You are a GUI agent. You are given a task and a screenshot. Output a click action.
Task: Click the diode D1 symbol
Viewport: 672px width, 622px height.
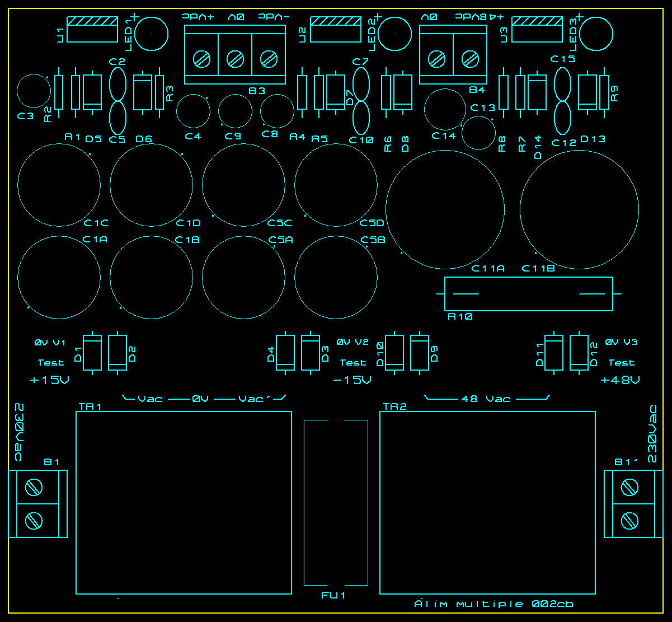92,353
